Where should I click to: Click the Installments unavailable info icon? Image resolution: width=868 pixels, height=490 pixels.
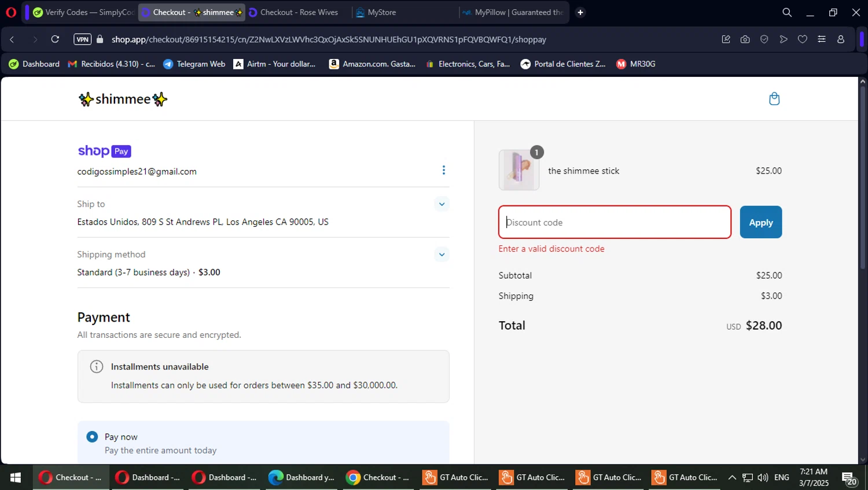(x=97, y=366)
